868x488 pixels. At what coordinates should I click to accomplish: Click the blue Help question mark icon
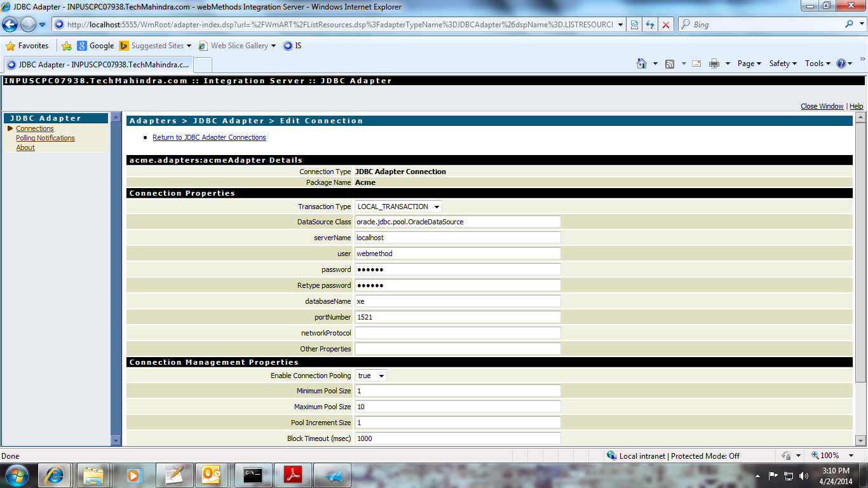click(841, 64)
